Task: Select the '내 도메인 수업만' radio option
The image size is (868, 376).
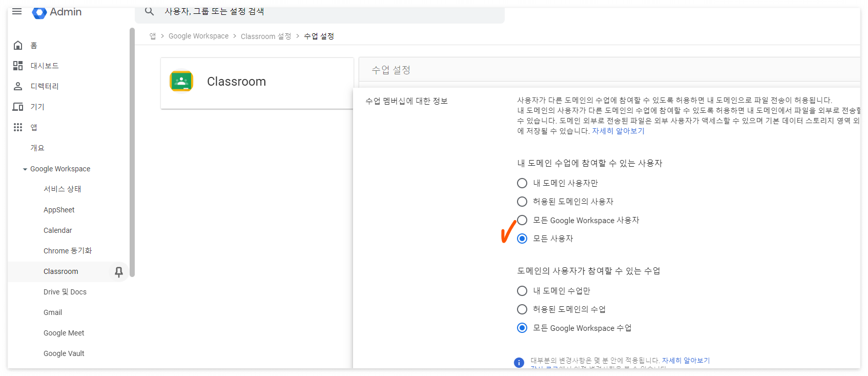Action: [522, 291]
